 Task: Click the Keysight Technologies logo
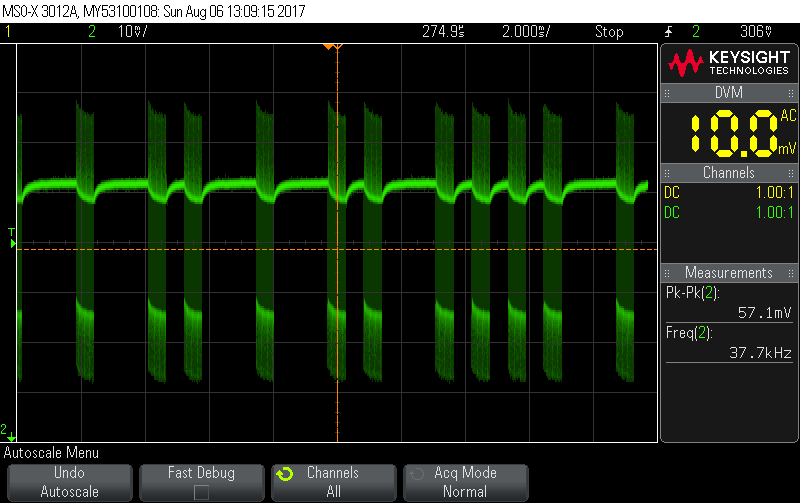point(729,63)
